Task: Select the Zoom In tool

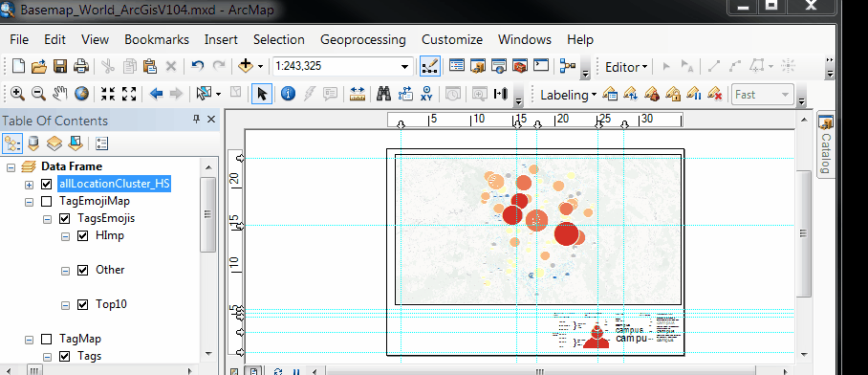Action: pyautogui.click(x=17, y=94)
